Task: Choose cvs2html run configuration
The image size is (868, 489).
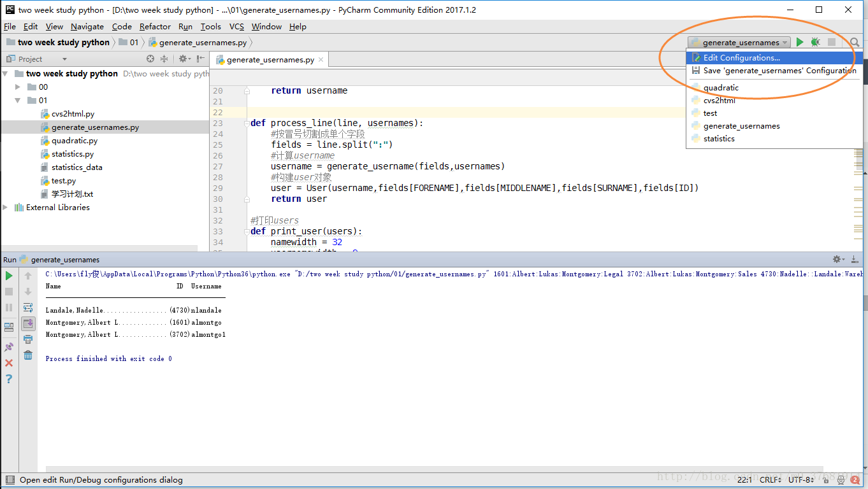Action: coord(774,100)
